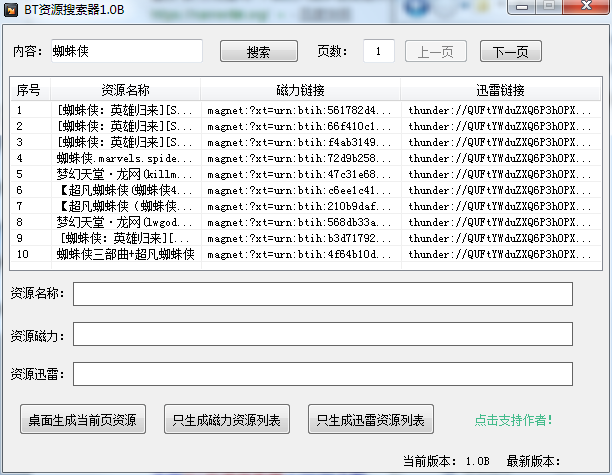Select magnet link ending 66f410c1
This screenshot has width=612, height=475.
[299, 126]
